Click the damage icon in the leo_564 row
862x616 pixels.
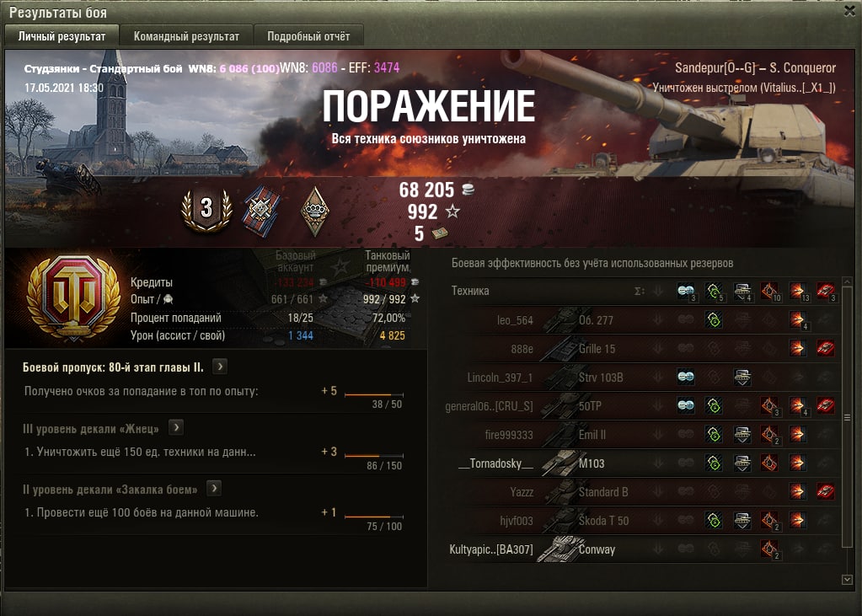(x=798, y=320)
